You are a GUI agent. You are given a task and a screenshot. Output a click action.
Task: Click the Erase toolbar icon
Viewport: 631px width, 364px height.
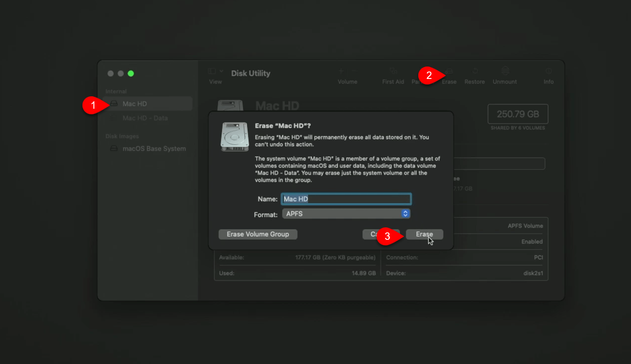pyautogui.click(x=449, y=71)
